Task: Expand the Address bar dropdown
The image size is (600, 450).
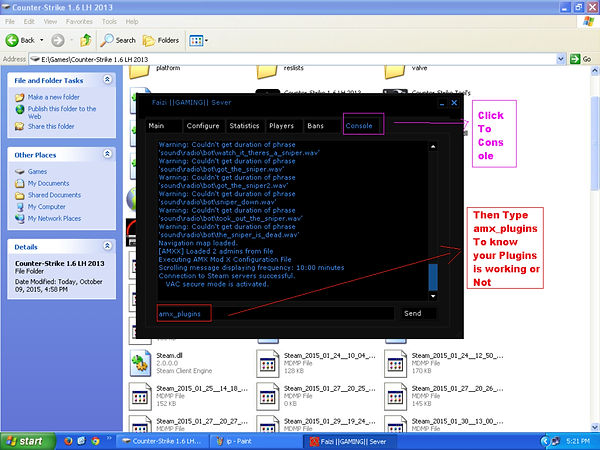Action: coord(561,59)
